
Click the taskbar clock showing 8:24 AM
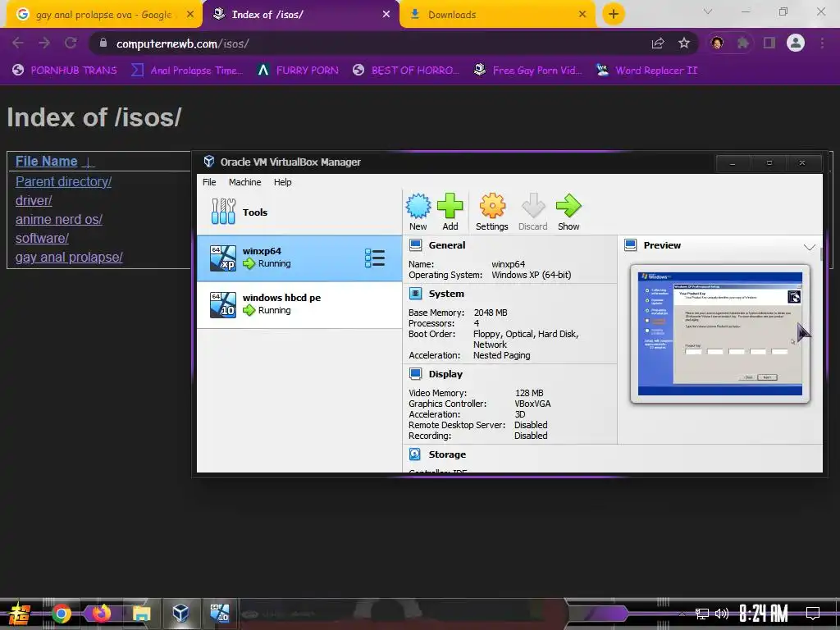point(764,614)
